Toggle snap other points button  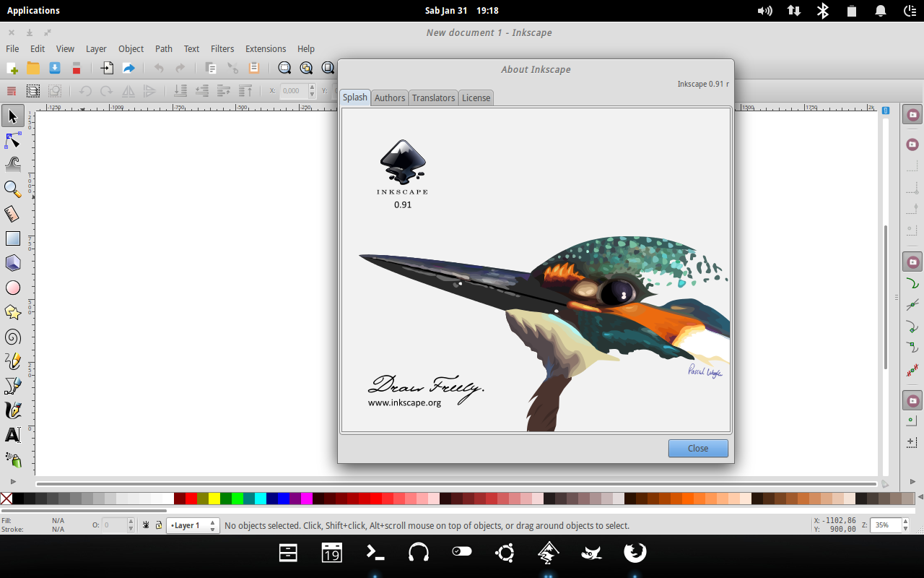[x=913, y=400]
